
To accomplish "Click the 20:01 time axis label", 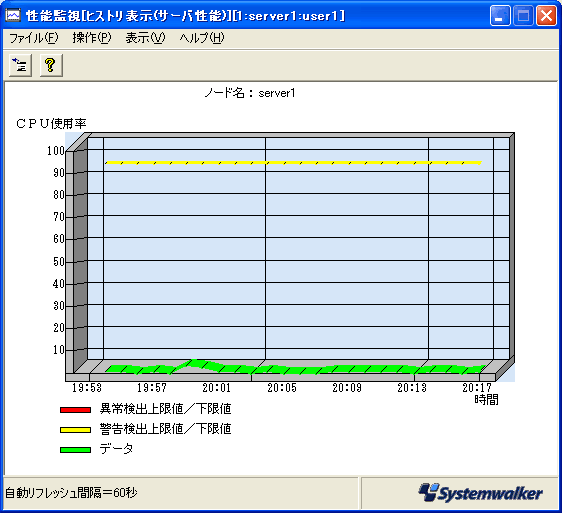I will [216, 388].
